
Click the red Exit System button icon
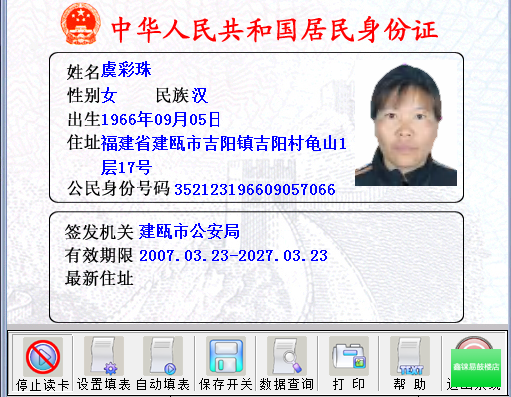coord(473,343)
